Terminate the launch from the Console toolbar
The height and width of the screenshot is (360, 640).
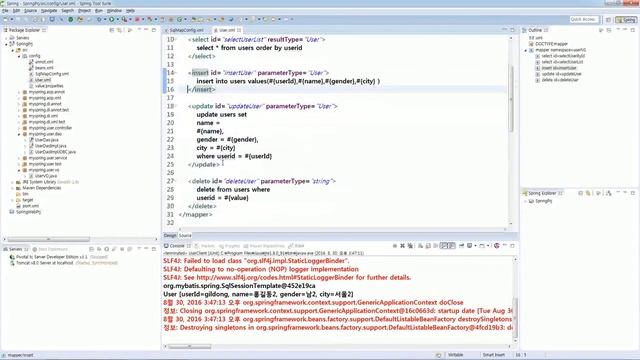point(395,246)
